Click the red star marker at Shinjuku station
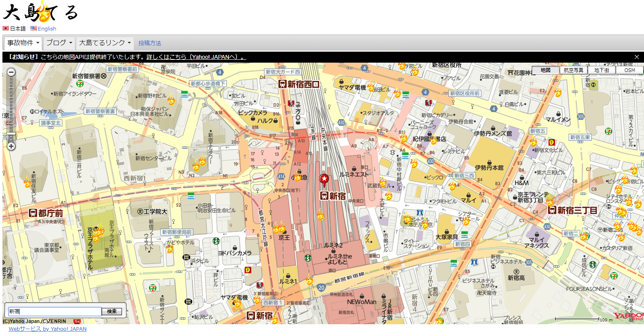 (x=324, y=179)
